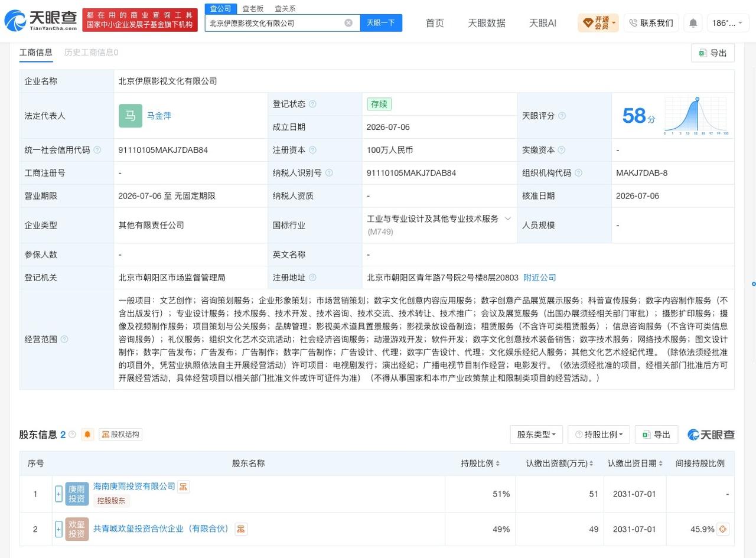Open 天眼AI in the top navigation
Viewport: 756px width, 558px height.
click(542, 23)
